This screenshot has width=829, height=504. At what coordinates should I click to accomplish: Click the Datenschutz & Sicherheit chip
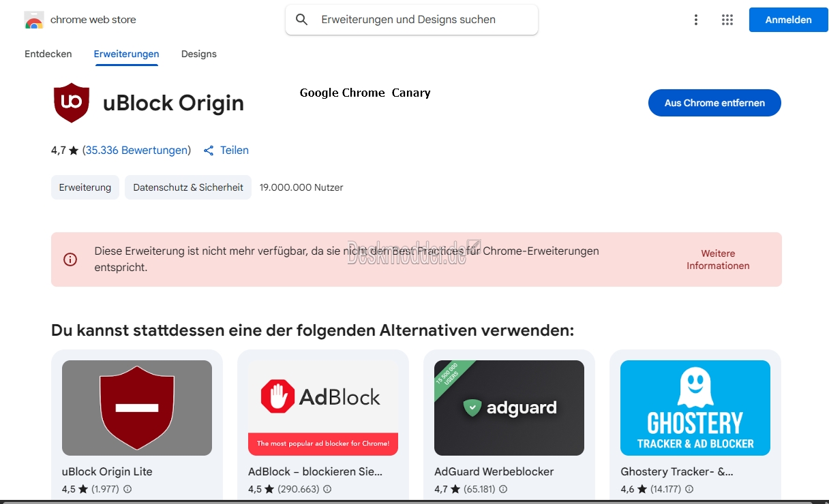188,187
